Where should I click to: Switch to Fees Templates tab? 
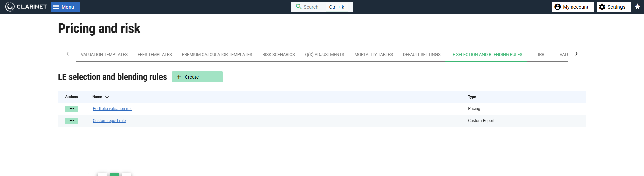pyautogui.click(x=154, y=55)
